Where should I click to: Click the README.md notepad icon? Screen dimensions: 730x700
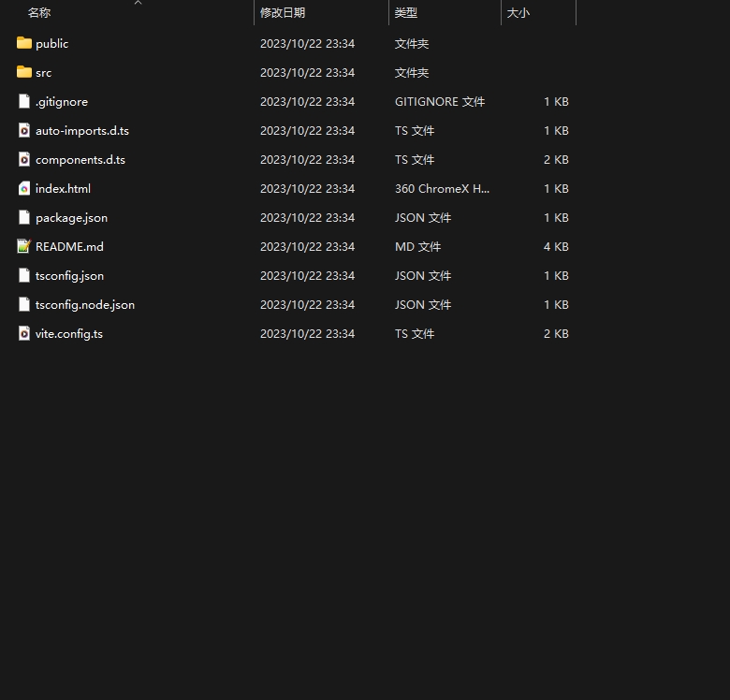coord(24,246)
